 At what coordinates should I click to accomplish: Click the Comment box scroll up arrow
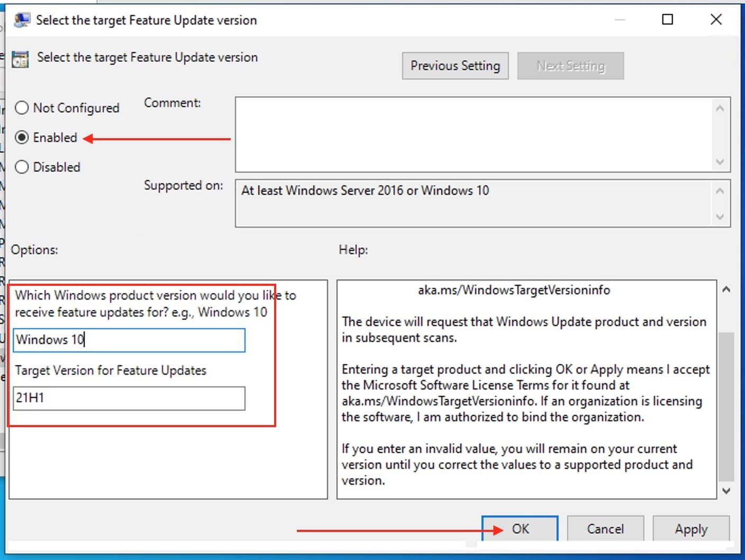[720, 109]
